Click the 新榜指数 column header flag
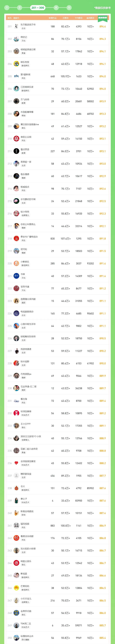 point(103,18)
